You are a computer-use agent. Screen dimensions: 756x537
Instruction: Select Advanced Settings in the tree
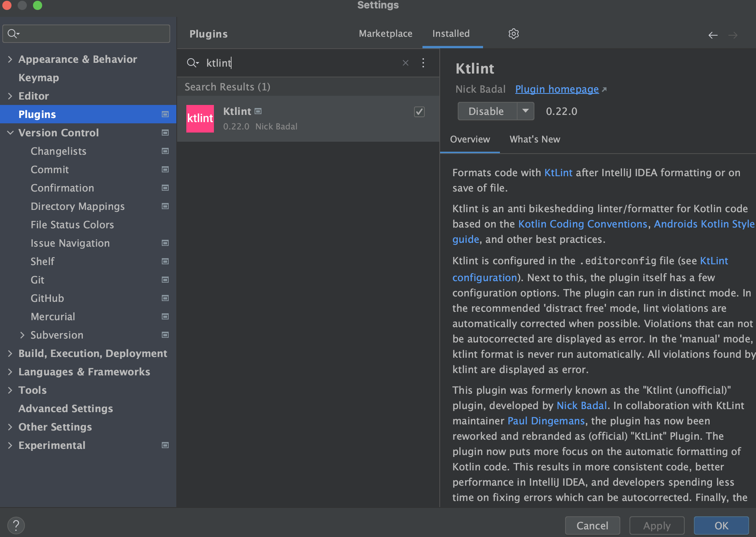[66, 409]
